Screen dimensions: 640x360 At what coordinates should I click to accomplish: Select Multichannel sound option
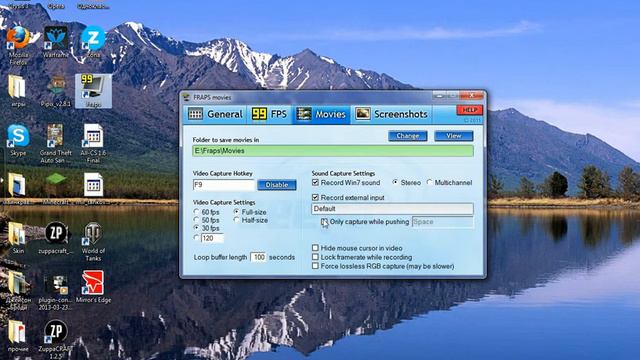click(x=429, y=182)
